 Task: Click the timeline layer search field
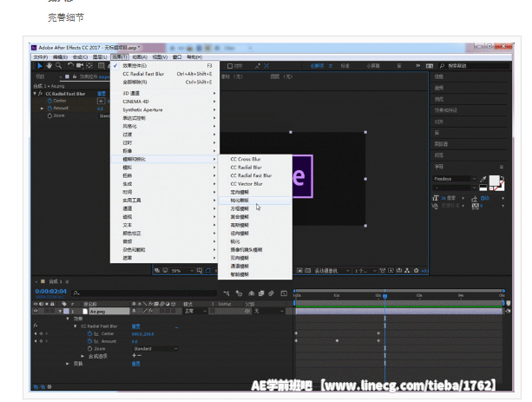145,293
